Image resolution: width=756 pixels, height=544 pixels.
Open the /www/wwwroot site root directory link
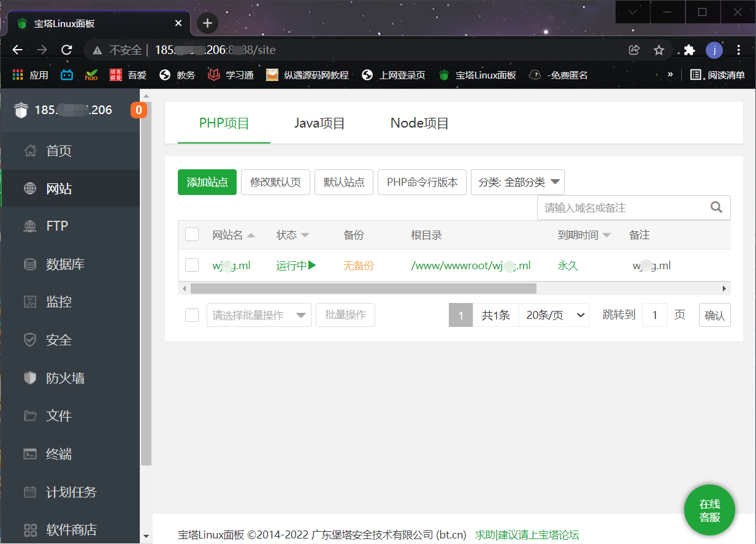click(x=471, y=266)
